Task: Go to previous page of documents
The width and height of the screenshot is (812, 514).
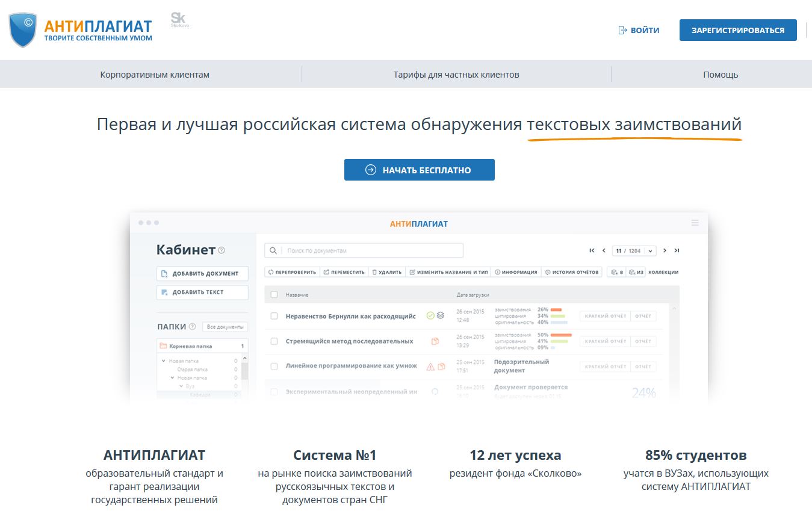Action: tap(604, 250)
